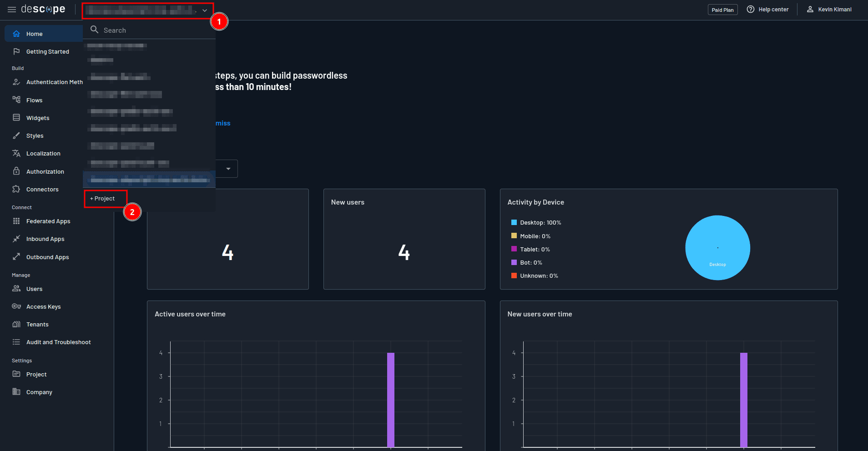Open the Styles editor

35,135
